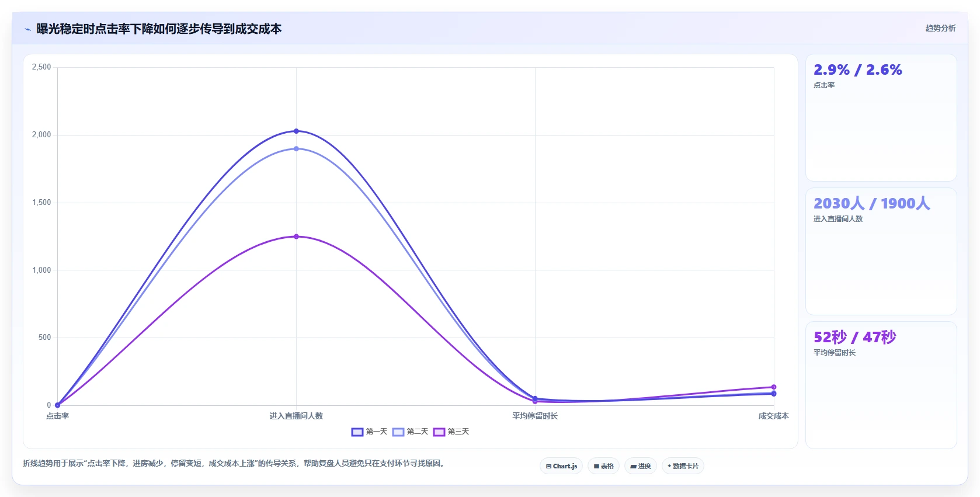
Task: Click the 2,000 y-axis tick label
Action: pos(41,135)
